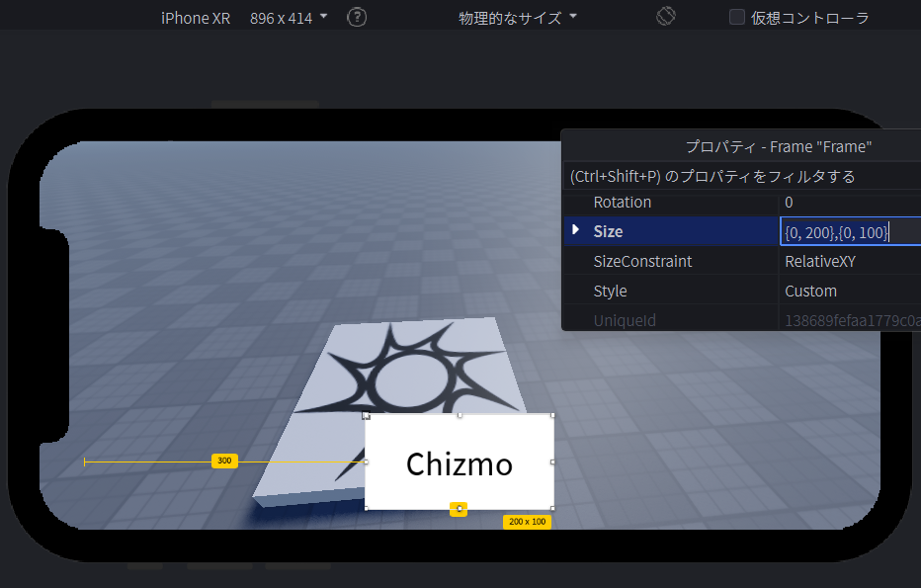Image resolution: width=921 pixels, height=588 pixels.
Task: Click the SizeConstraint property name
Action: pyautogui.click(x=642, y=262)
